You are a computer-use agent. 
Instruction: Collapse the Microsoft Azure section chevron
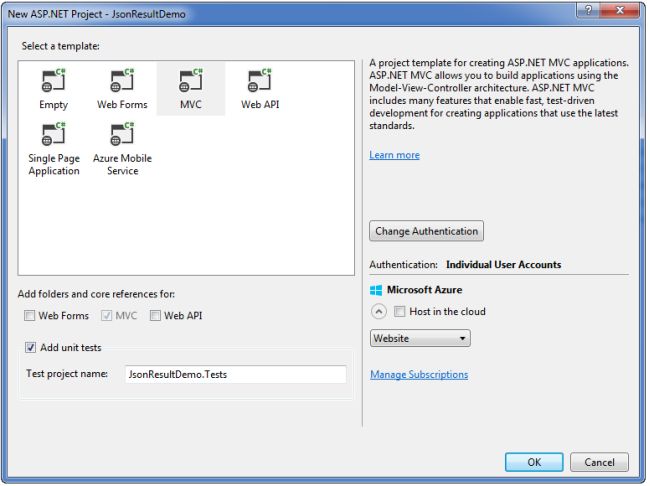click(378, 311)
